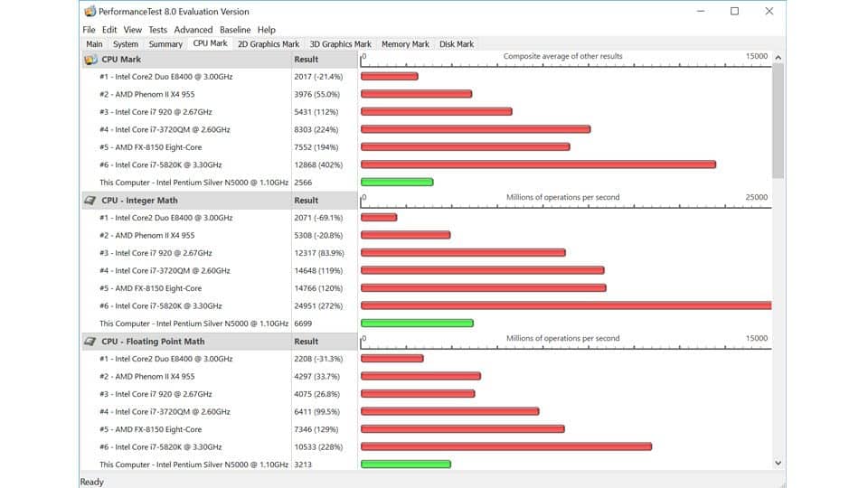868x488 pixels.
Task: Click the PerformanceTest app icon in title bar
Action: tap(90, 11)
